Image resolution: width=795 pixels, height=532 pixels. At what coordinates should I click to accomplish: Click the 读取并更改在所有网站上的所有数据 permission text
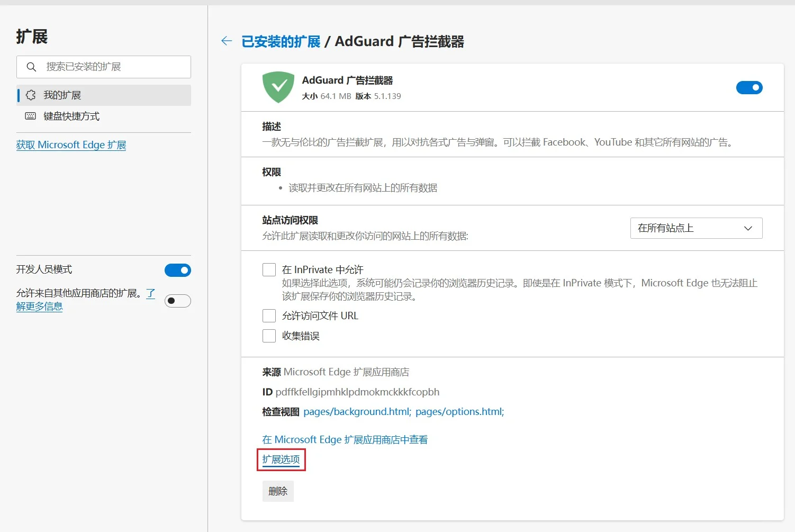pos(363,188)
